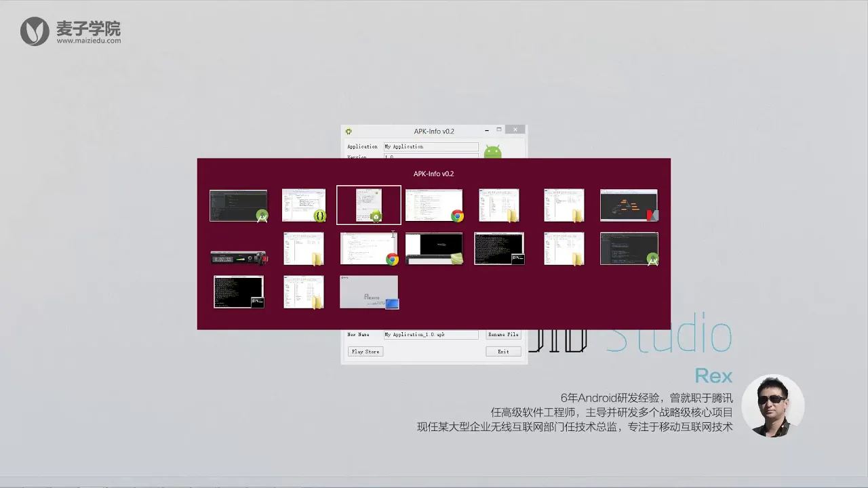The height and width of the screenshot is (488, 868).
Task: Click the Play Store button in APK-Info
Action: coord(366,352)
